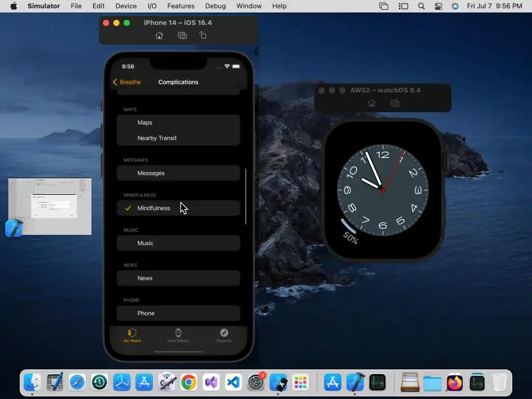Click the Home icon in the AWS2 watchOS window
The width and height of the screenshot is (532, 399).
tap(372, 103)
